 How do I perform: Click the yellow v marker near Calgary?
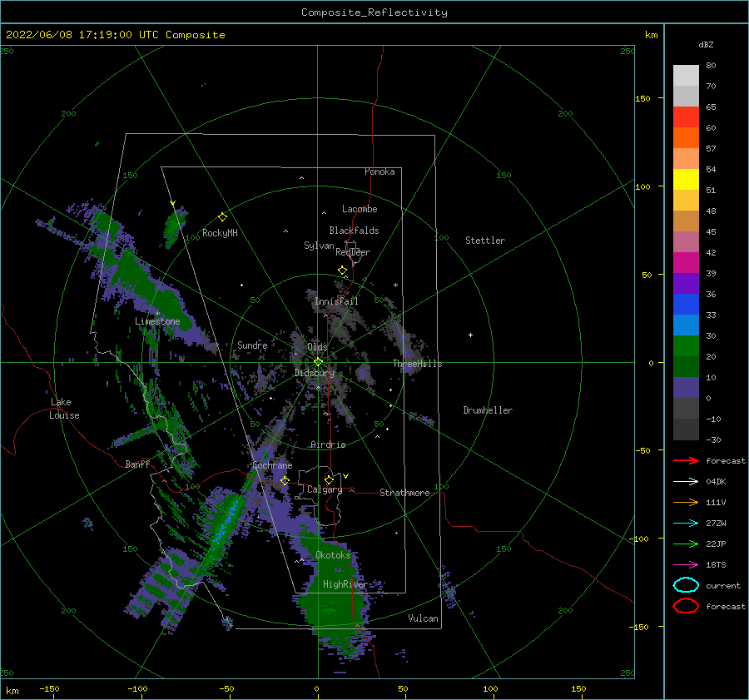[346, 476]
